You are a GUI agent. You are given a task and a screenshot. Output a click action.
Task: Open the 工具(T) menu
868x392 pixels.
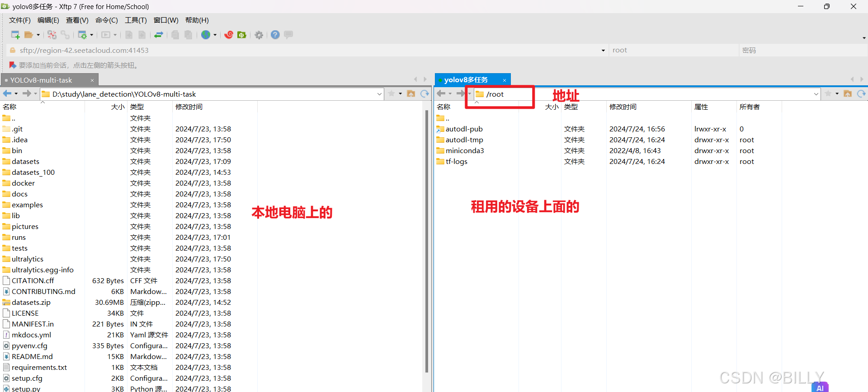coord(136,20)
